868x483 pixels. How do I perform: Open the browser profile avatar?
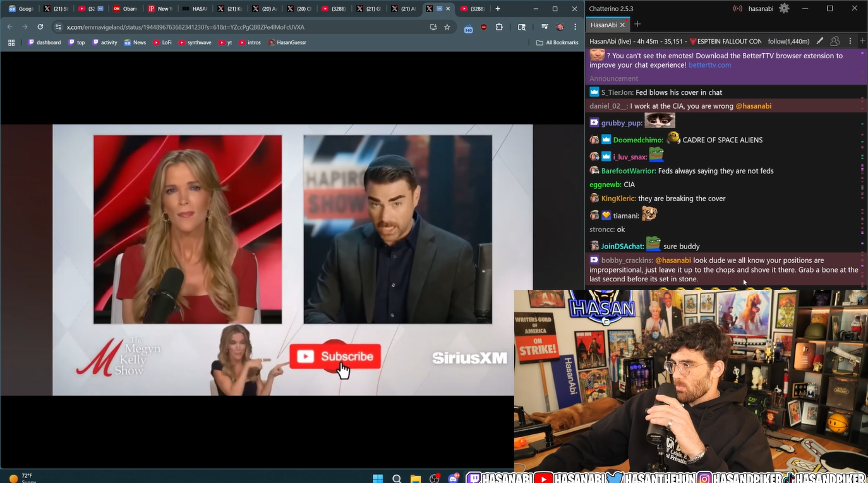click(560, 27)
